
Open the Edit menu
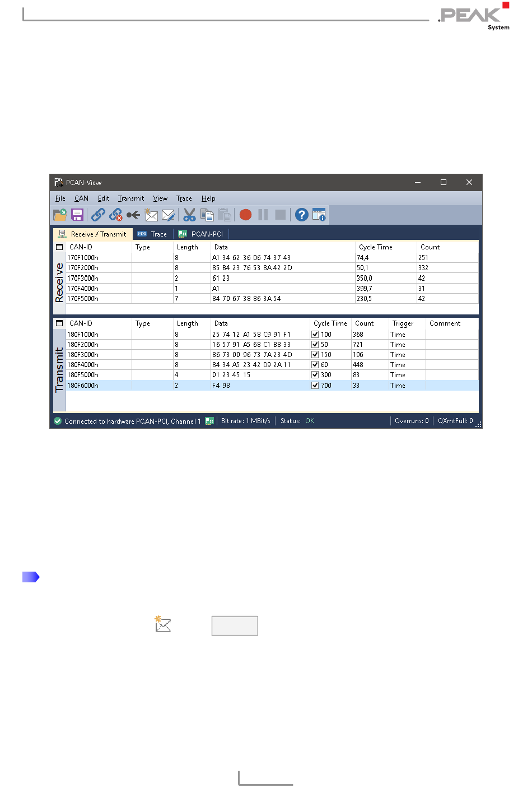[104, 198]
